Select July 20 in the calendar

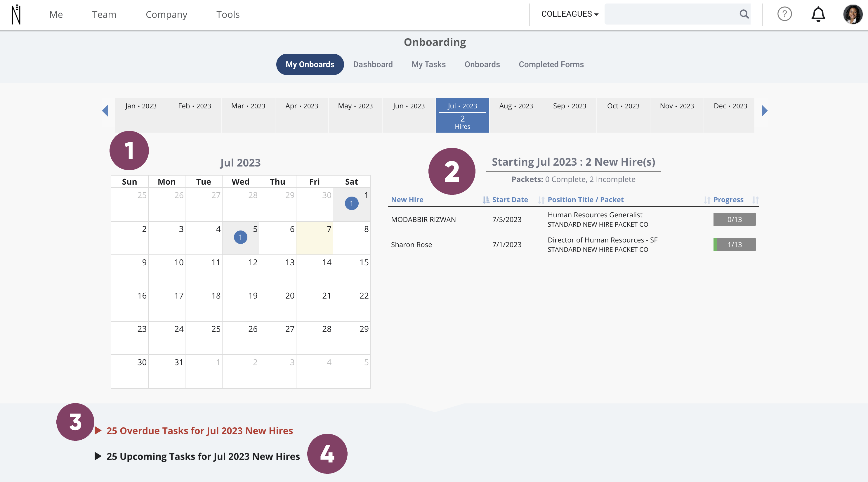point(277,305)
